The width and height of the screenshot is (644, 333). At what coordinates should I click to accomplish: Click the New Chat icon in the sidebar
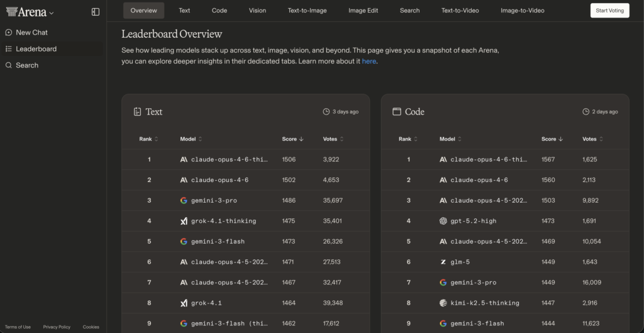click(x=9, y=32)
